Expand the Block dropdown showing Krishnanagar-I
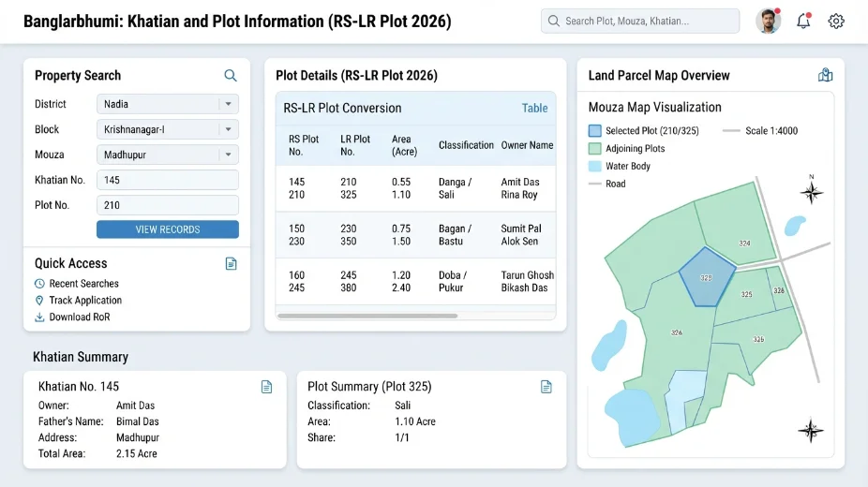868x487 pixels. coord(168,129)
